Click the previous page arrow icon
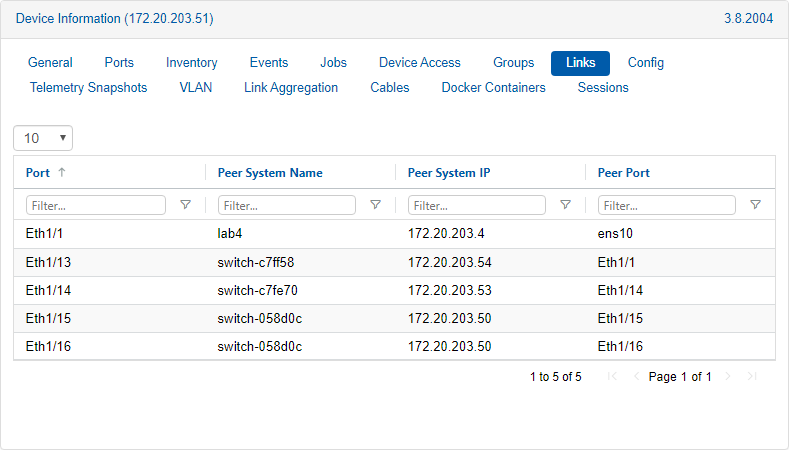This screenshot has width=789, height=450. pyautogui.click(x=635, y=377)
